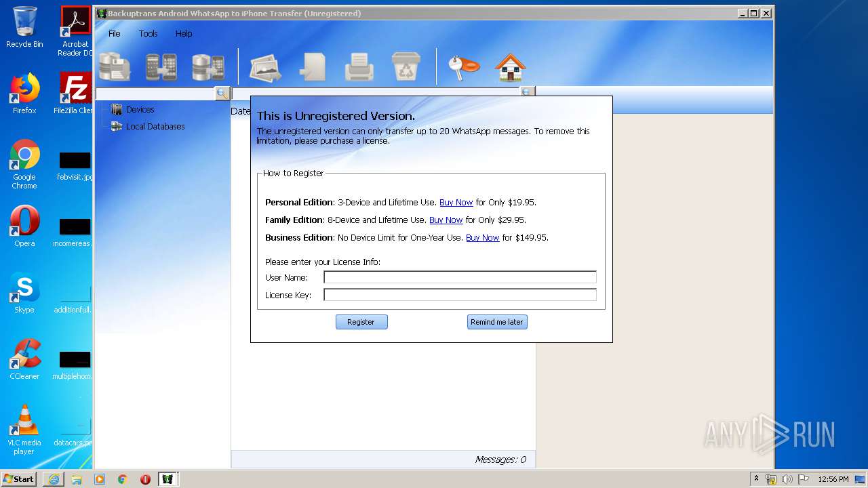Open the Google Chrome desktop icon

click(x=24, y=165)
